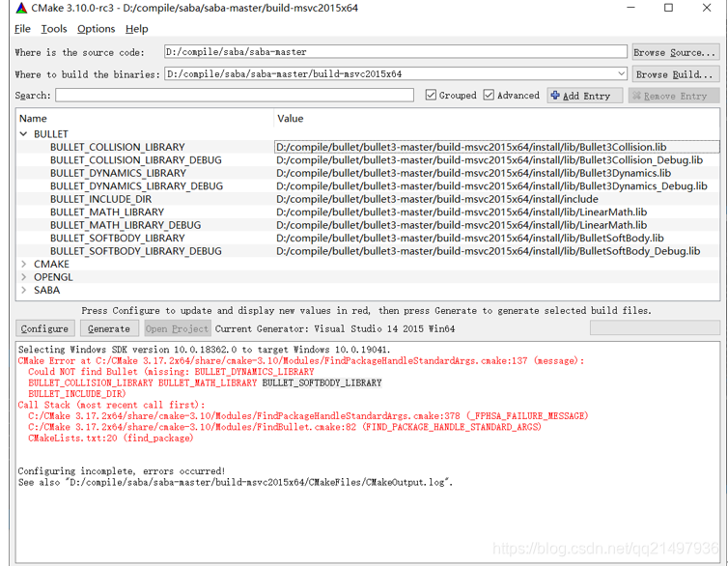Click the CMakeLists.txt:20 (find_package) line
This screenshot has width=728, height=566.
click(x=110, y=438)
